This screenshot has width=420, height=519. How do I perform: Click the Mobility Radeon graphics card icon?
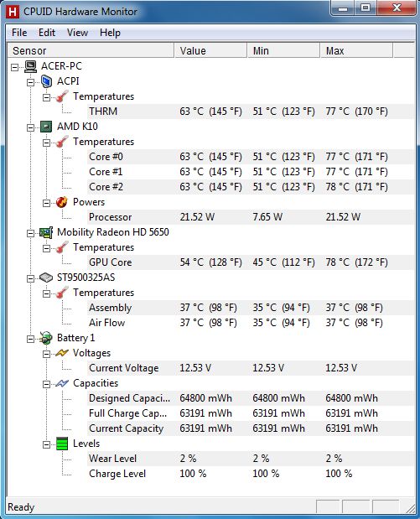(46, 232)
